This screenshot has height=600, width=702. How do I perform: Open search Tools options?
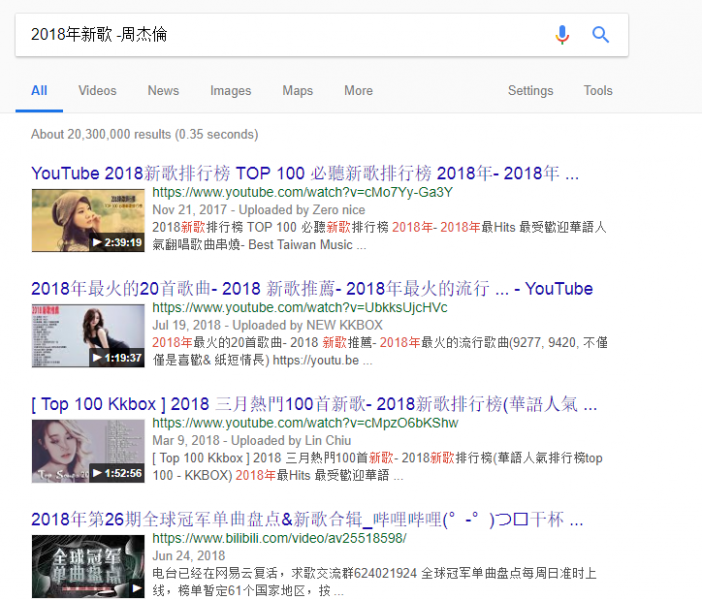coord(598,91)
